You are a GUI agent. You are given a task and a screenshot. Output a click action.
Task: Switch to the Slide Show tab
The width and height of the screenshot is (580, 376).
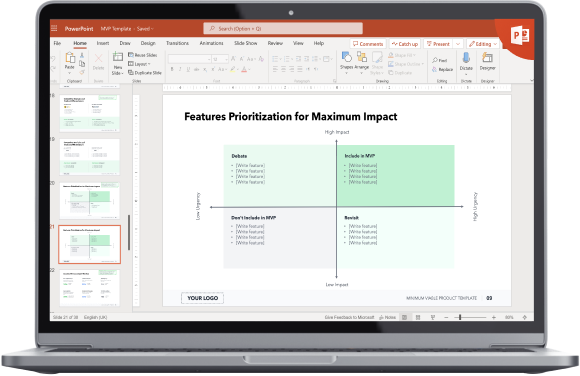pyautogui.click(x=246, y=43)
